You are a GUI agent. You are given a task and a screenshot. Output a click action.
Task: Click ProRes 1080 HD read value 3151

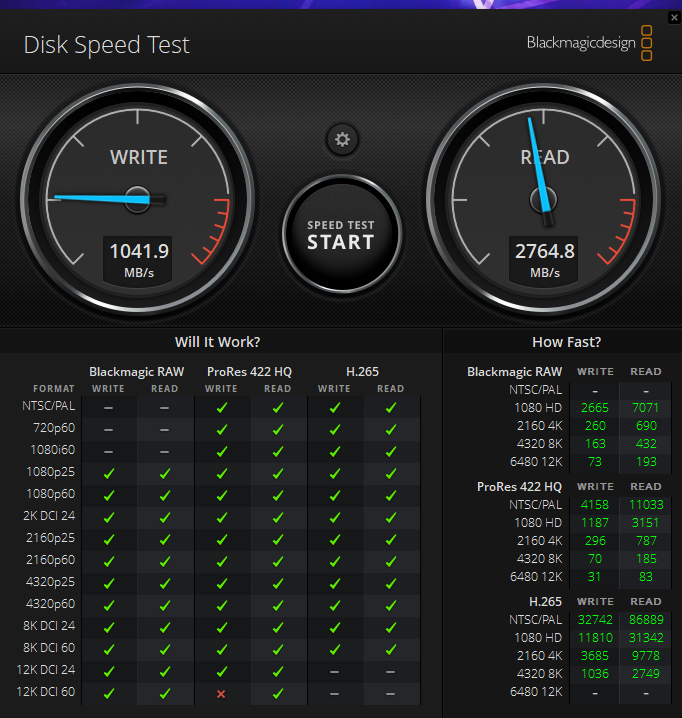pyautogui.click(x=646, y=522)
